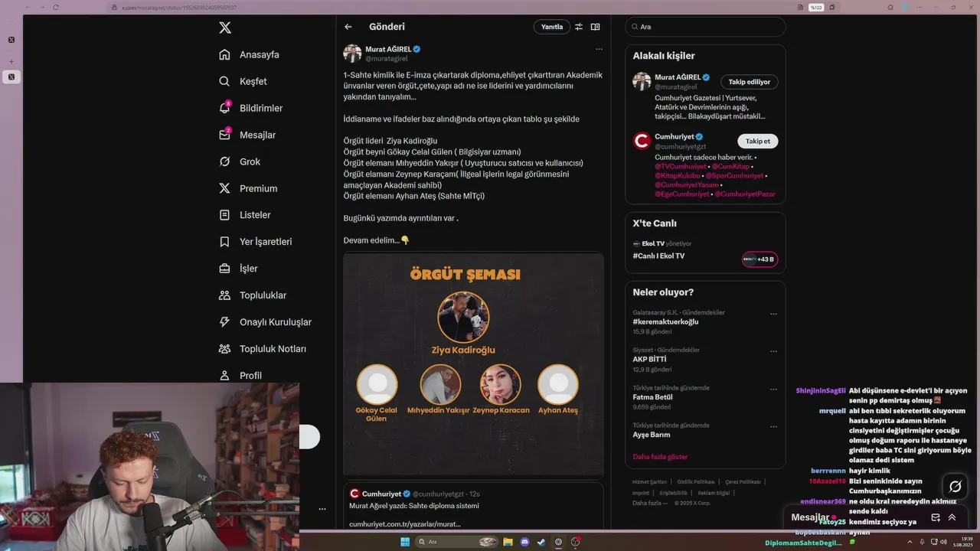980x551 pixels.
Task: Open Steam from the taskbar
Action: pos(541,542)
